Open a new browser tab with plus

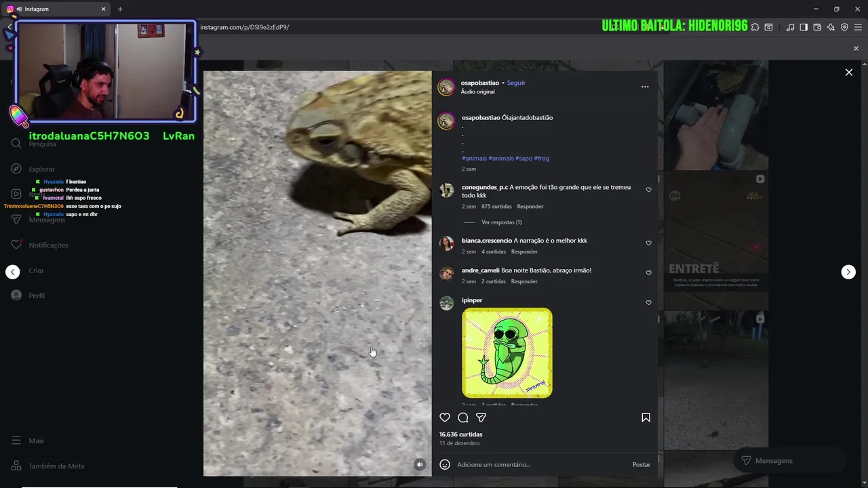click(x=120, y=9)
